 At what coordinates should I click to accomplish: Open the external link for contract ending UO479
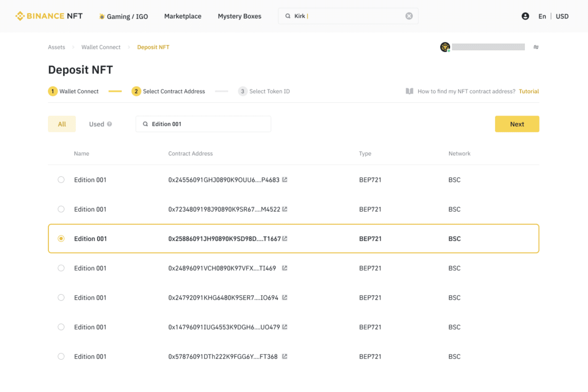tap(285, 327)
